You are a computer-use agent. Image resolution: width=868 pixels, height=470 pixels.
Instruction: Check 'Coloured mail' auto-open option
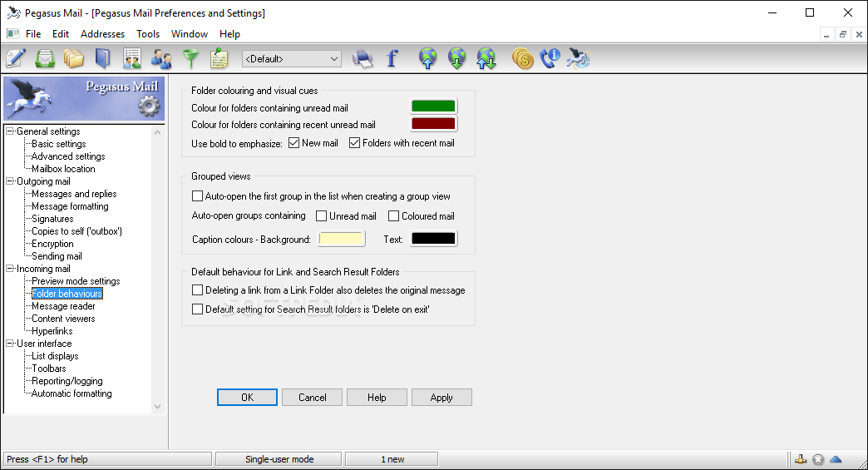click(393, 216)
